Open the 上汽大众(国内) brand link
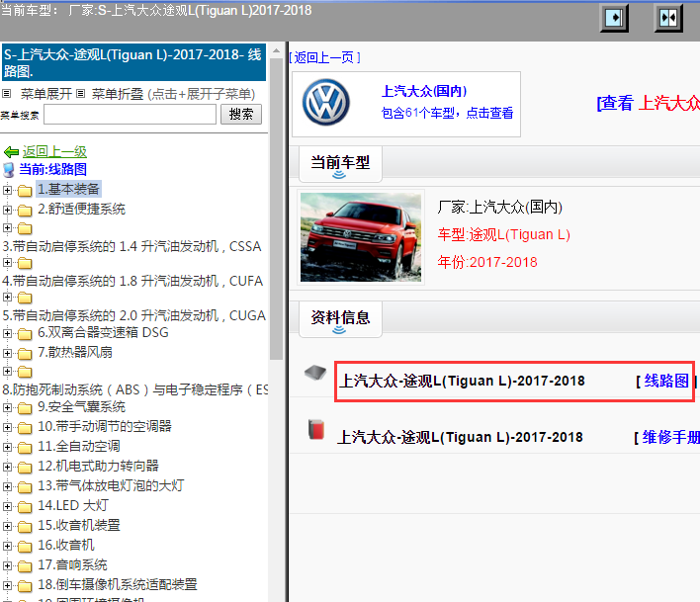The height and width of the screenshot is (602, 700). 424,91
